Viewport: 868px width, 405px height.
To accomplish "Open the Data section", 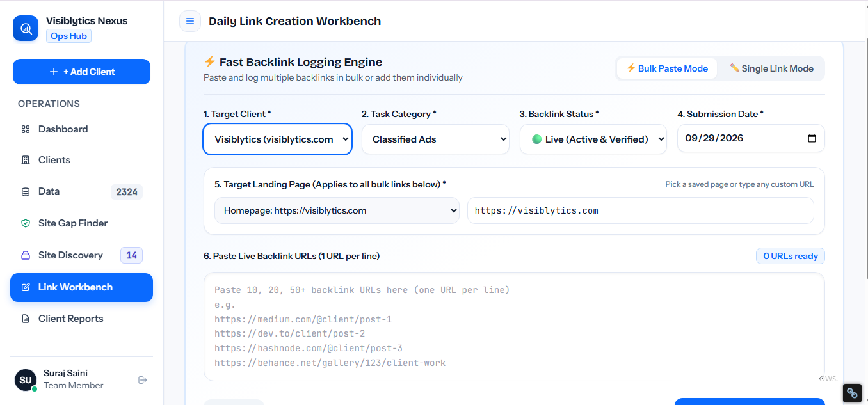I will coord(82,191).
